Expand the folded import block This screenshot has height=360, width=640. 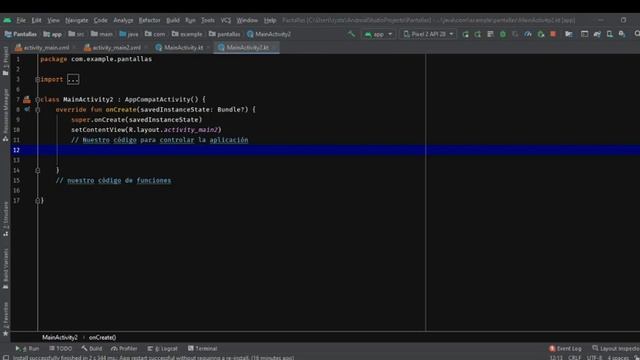click(73, 79)
